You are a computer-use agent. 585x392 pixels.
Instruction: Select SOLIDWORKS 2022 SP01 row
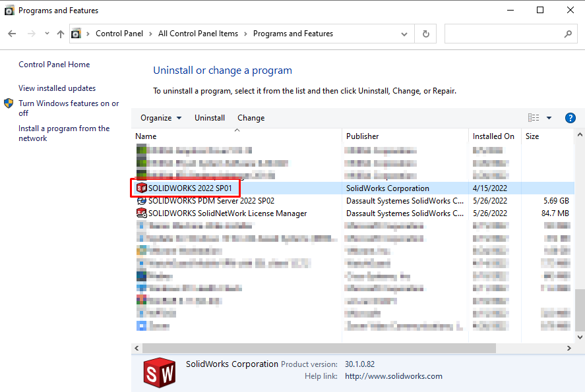(353, 188)
